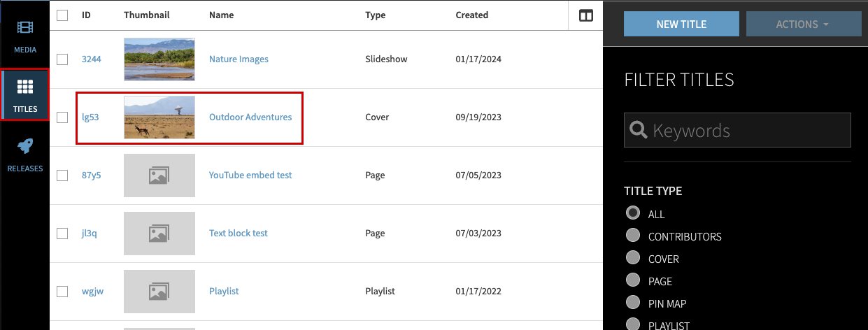Open the Nature Images landscape thumbnail
Image resolution: width=868 pixels, height=330 pixels.
click(x=159, y=59)
